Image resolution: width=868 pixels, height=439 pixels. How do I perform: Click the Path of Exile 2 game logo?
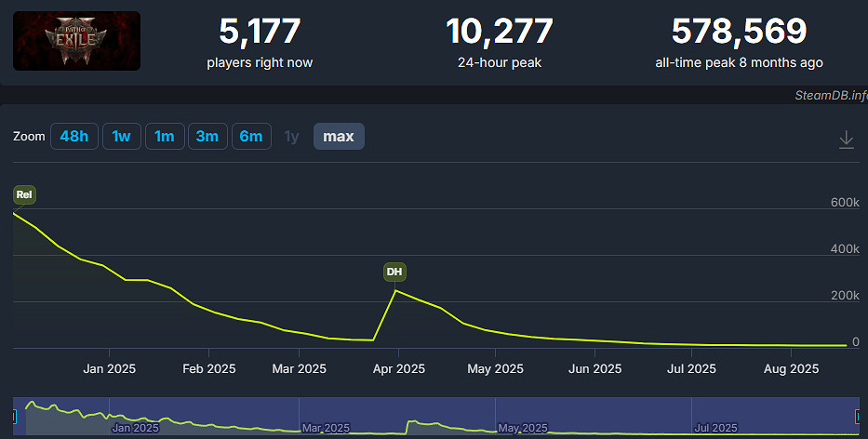(76, 41)
